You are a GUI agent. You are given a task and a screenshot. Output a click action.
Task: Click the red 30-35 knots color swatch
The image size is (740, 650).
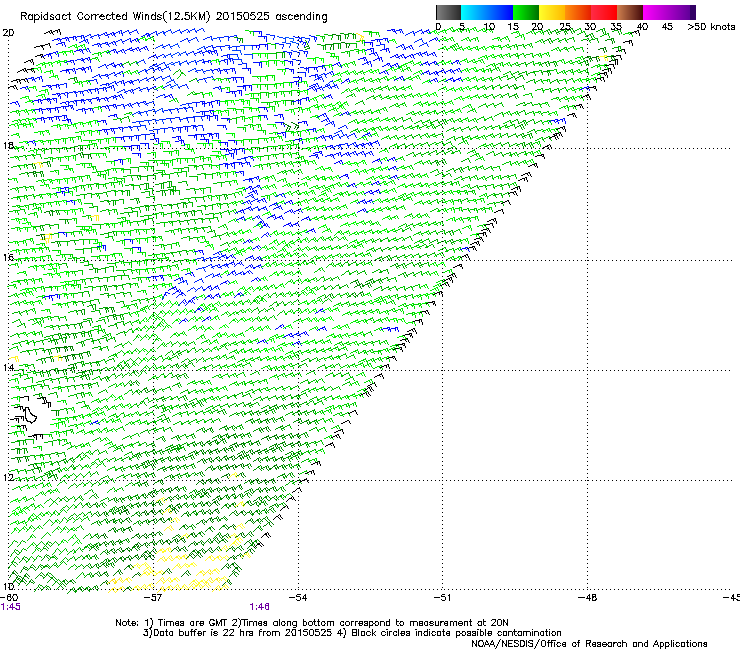click(x=604, y=12)
